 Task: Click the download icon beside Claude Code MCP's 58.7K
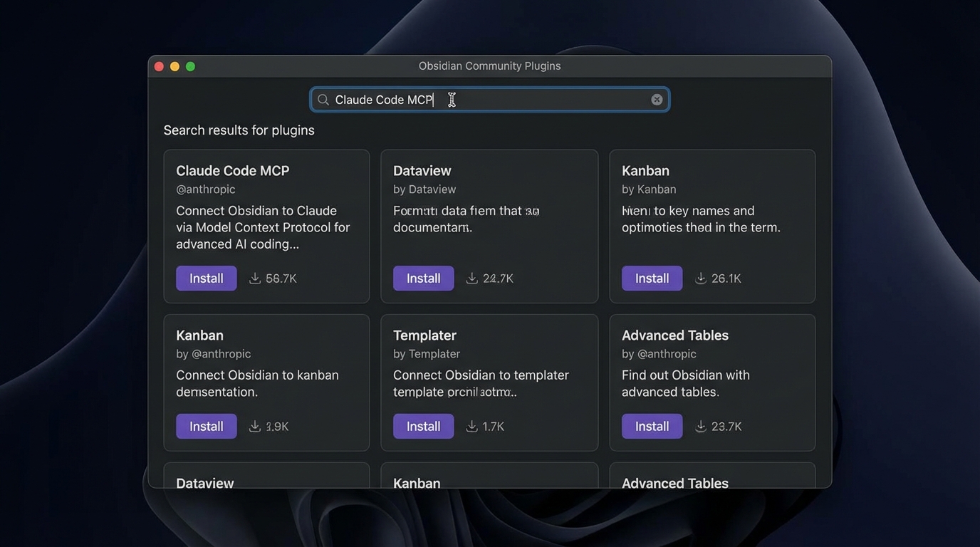[x=254, y=278]
